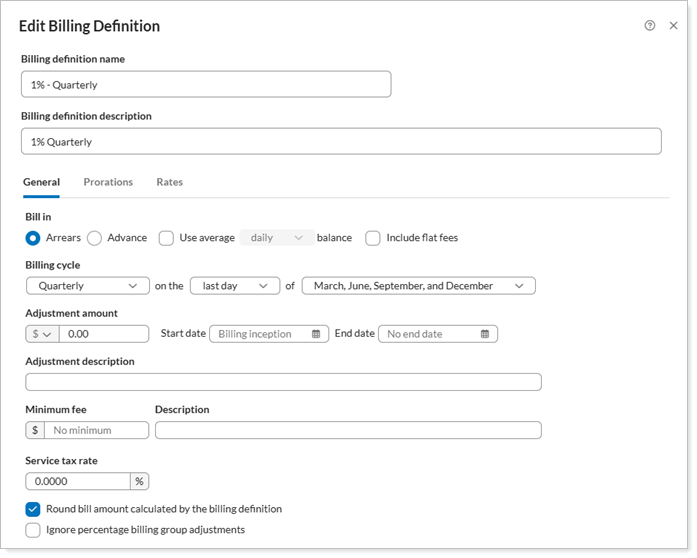Switch to the Rates tab
The width and height of the screenshot is (697, 558).
[169, 182]
